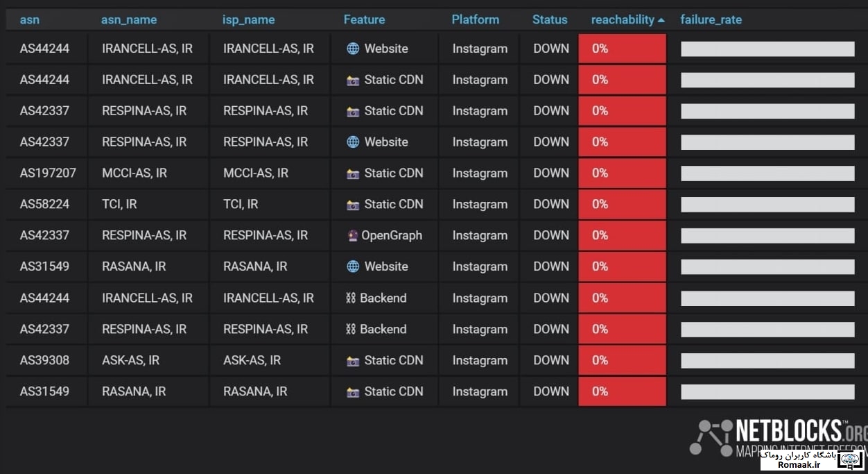Sort table by asn column header
This screenshot has width=868, height=474.
[30, 19]
